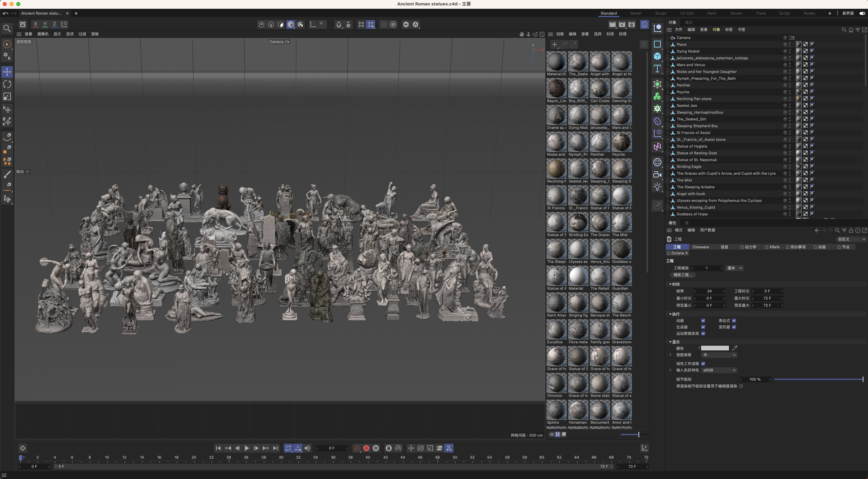Disable the 生成器 checkbox
The width and height of the screenshot is (868, 479).
(x=703, y=327)
